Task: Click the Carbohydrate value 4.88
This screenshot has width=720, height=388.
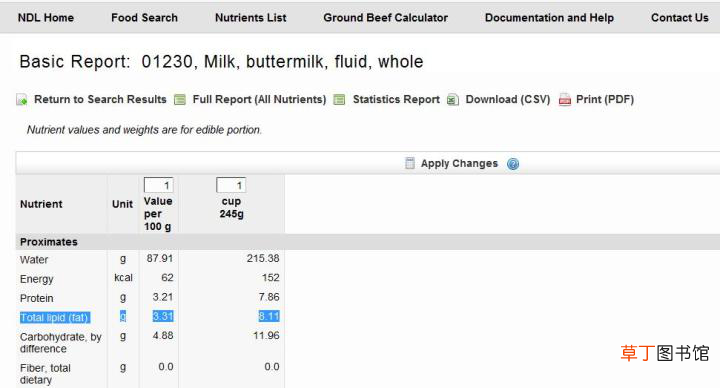Action: (x=163, y=336)
